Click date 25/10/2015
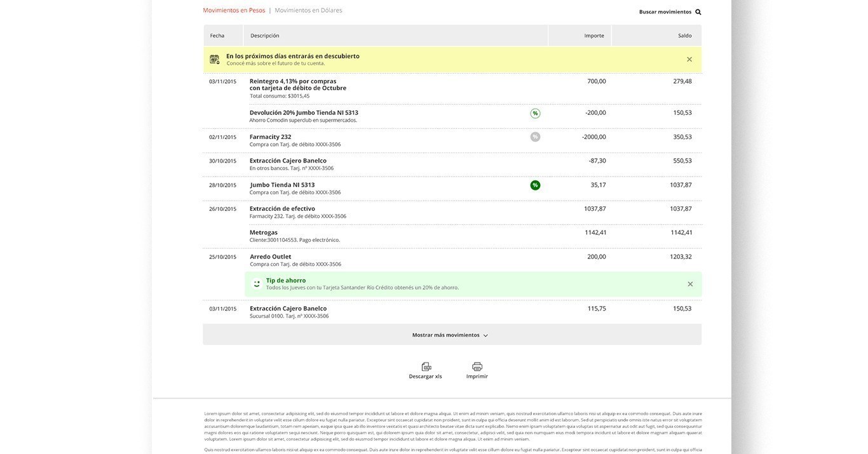Screen dimensions: 868x454 click(222, 257)
